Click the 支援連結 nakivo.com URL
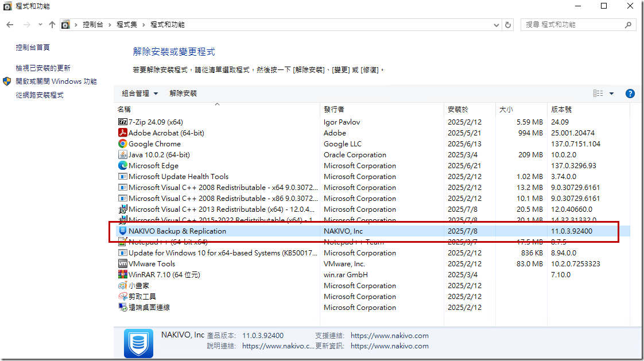The width and height of the screenshot is (644, 361). (389, 336)
